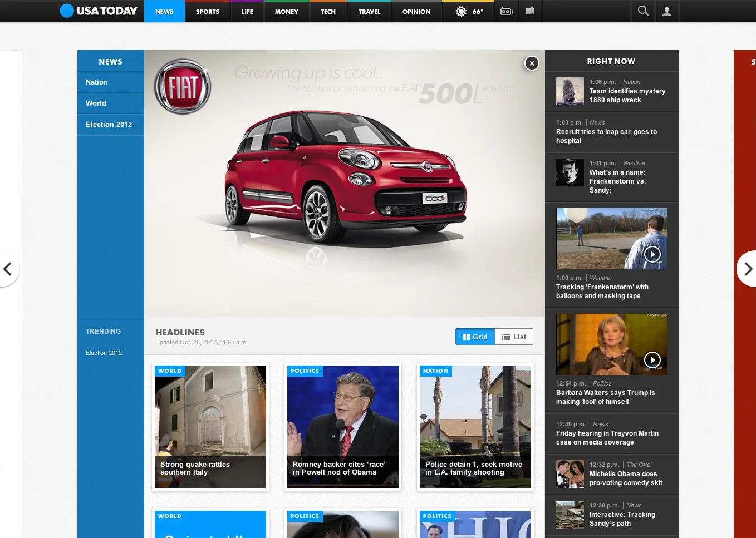Click the POLITICS tag on Romney backer story

[305, 371]
